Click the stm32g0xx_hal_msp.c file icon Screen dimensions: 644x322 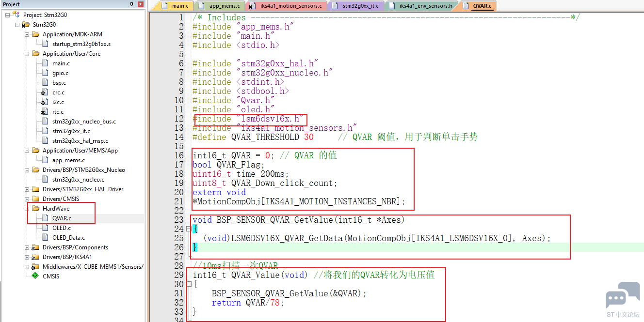point(45,141)
